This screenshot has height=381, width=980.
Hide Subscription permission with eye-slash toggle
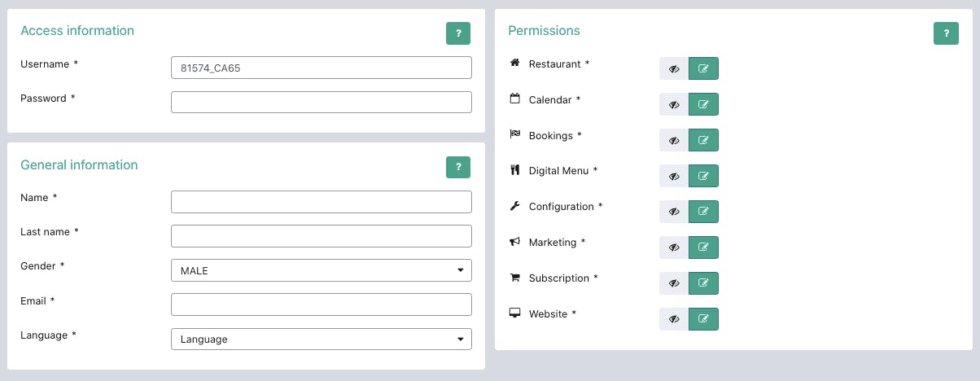pyautogui.click(x=674, y=283)
